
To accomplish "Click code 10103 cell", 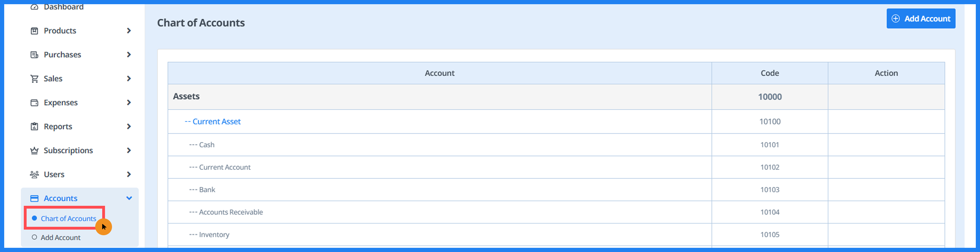I will (x=770, y=190).
